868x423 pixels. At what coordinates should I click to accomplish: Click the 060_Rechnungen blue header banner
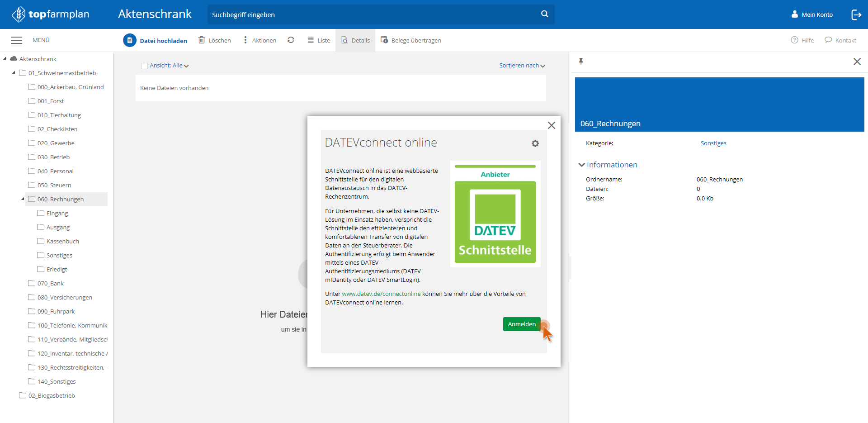[719, 105]
